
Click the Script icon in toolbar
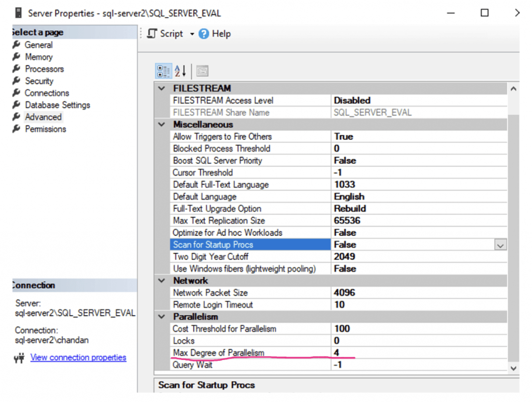click(x=152, y=34)
